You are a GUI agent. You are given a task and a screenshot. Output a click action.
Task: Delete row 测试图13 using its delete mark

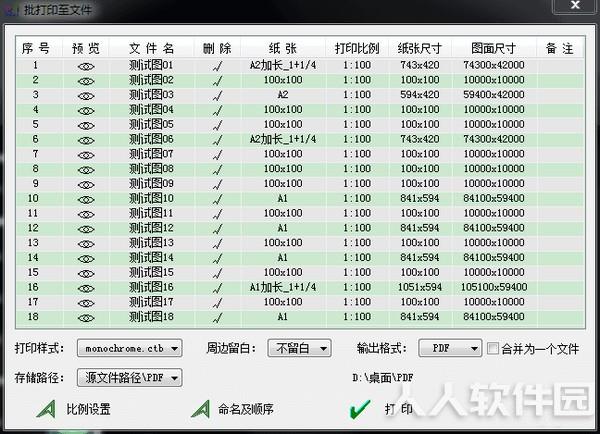[217, 244]
